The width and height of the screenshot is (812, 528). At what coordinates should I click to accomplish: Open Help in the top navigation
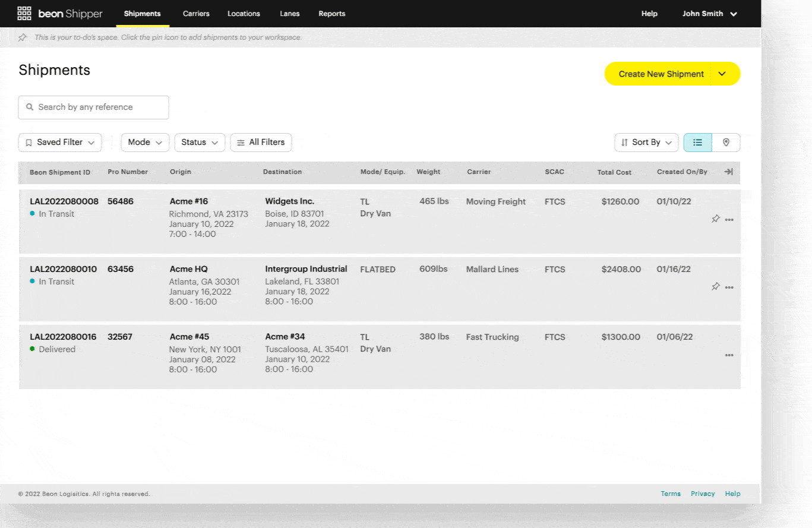tap(649, 14)
